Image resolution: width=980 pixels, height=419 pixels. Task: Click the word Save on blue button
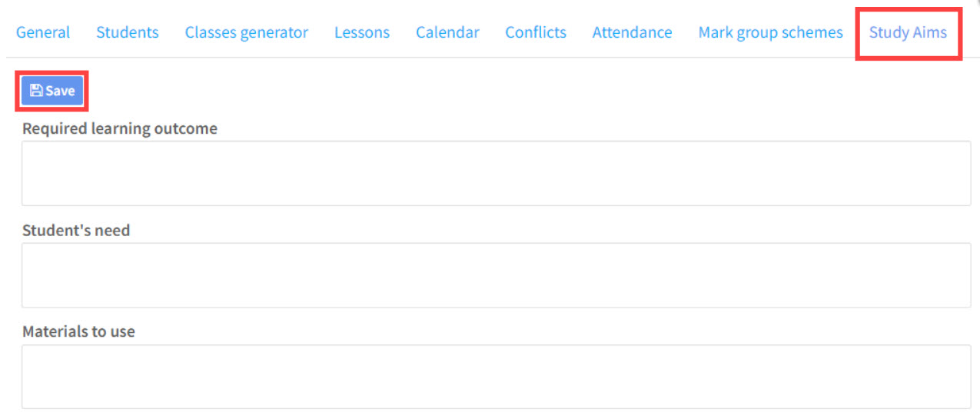point(60,91)
